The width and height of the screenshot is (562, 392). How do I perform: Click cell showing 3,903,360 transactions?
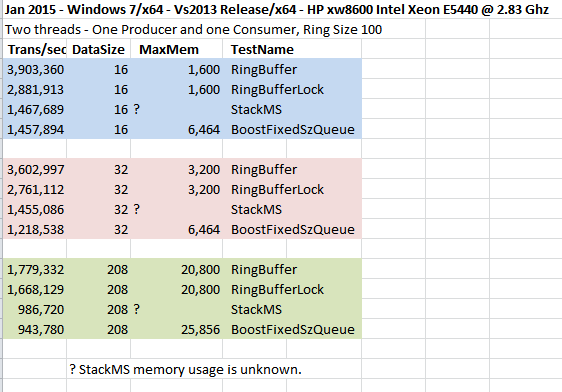tap(35, 69)
